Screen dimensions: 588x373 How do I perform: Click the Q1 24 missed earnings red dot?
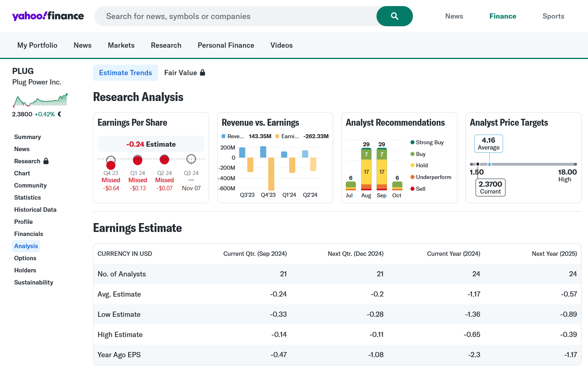137,160
